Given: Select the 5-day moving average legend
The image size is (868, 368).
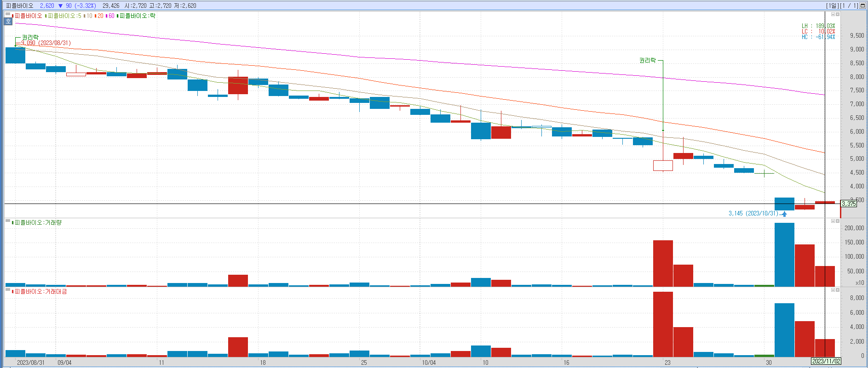Looking at the screenshot, I should coord(64,16).
